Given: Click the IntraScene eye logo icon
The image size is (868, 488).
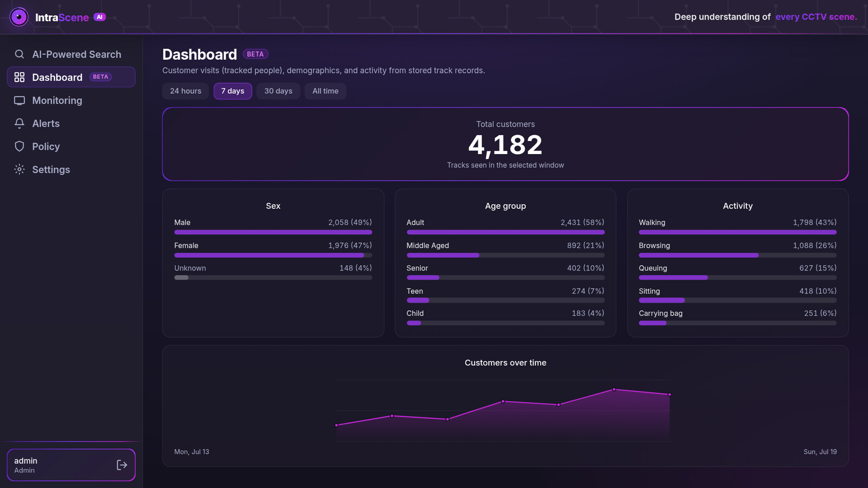Looking at the screenshot, I should [19, 17].
